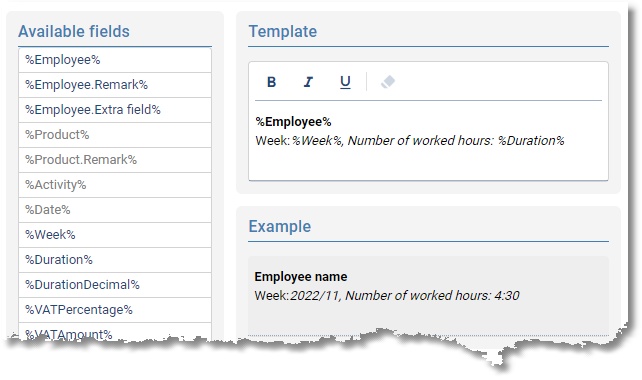642x380 pixels.
Task: Toggle bold formatting in template editor
Action: coord(271,82)
